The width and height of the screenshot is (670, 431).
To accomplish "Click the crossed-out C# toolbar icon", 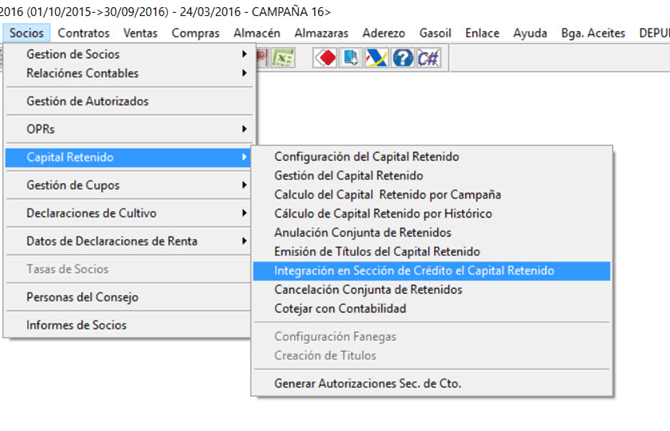I will (x=428, y=58).
